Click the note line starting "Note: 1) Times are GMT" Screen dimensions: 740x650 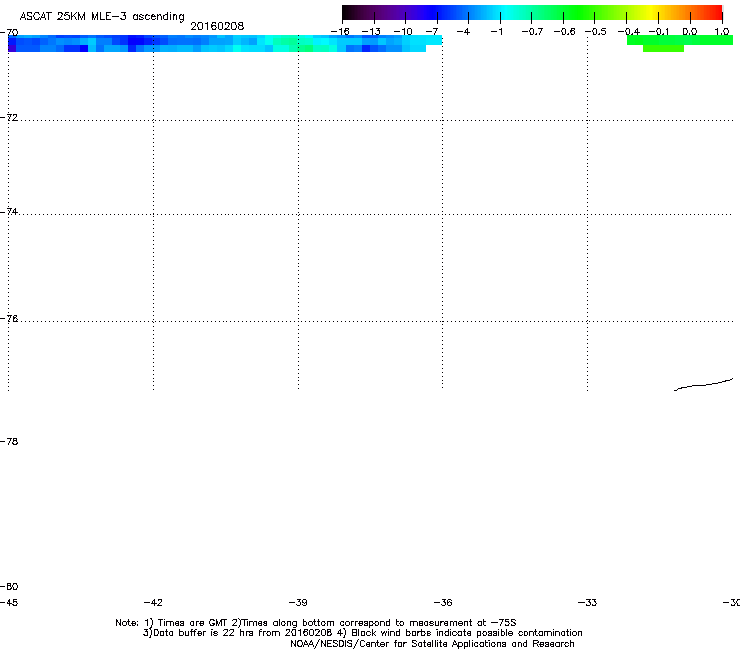(316, 623)
